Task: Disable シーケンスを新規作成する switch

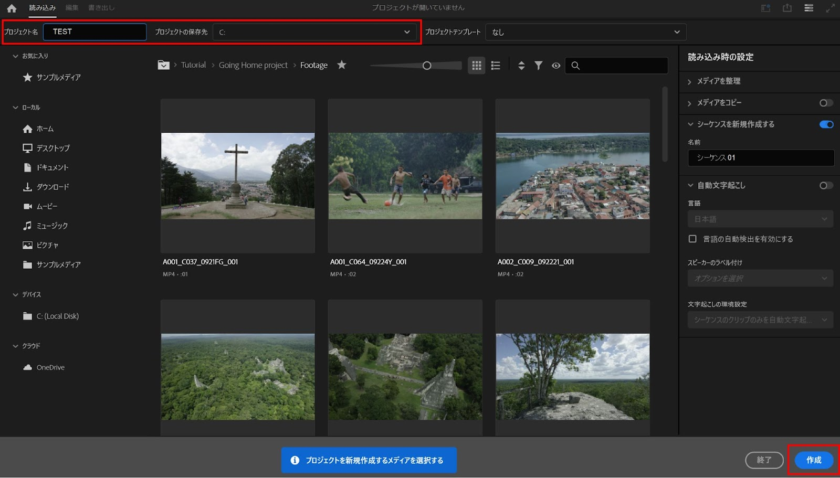Action: coord(825,124)
